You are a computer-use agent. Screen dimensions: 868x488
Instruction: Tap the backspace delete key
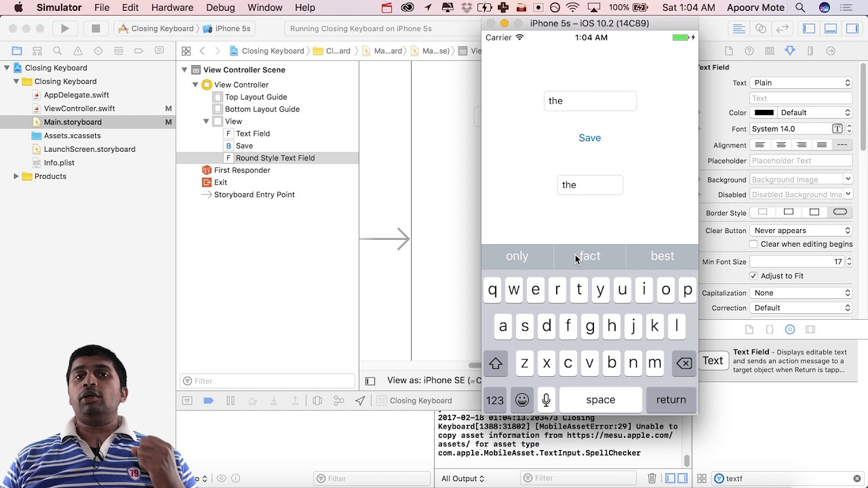click(x=684, y=363)
